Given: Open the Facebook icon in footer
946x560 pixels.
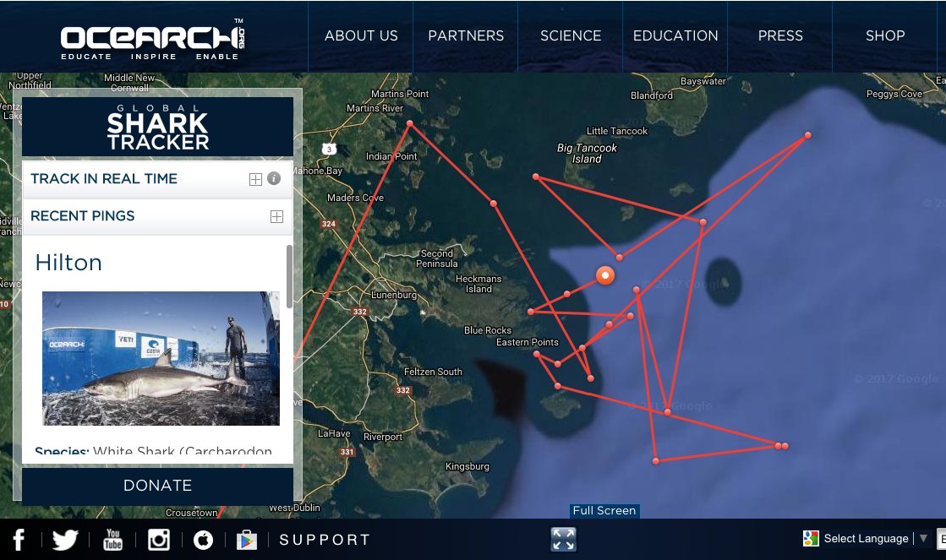Looking at the screenshot, I should pyautogui.click(x=19, y=540).
